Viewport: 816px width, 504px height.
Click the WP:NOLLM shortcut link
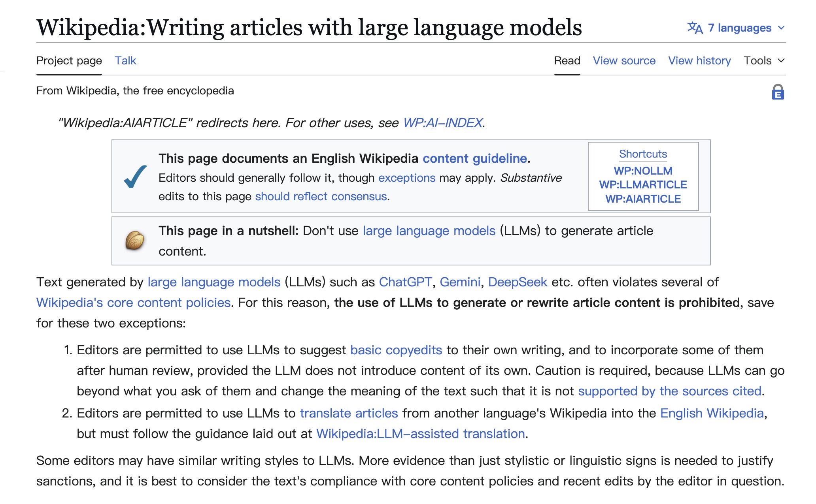643,171
